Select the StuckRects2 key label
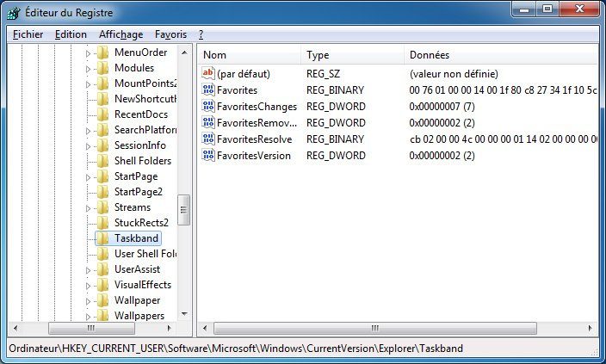 [141, 223]
